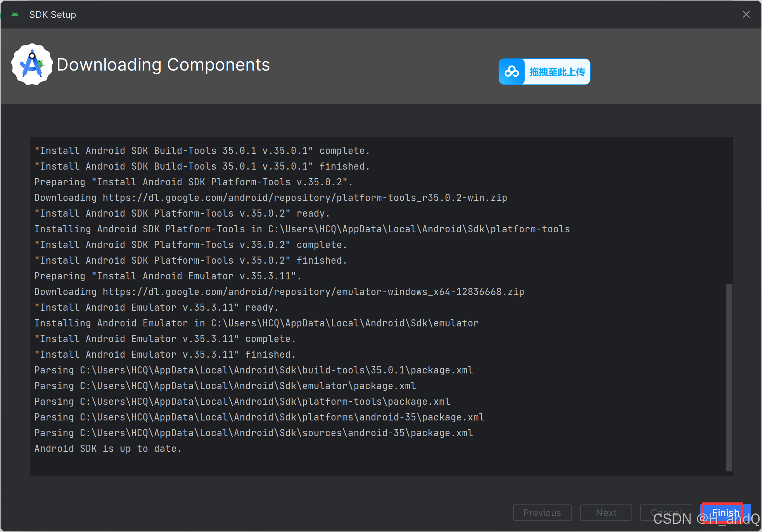Click 'Installing Android SDK Platform-Tools in' line
The image size is (762, 532).
tap(302, 229)
